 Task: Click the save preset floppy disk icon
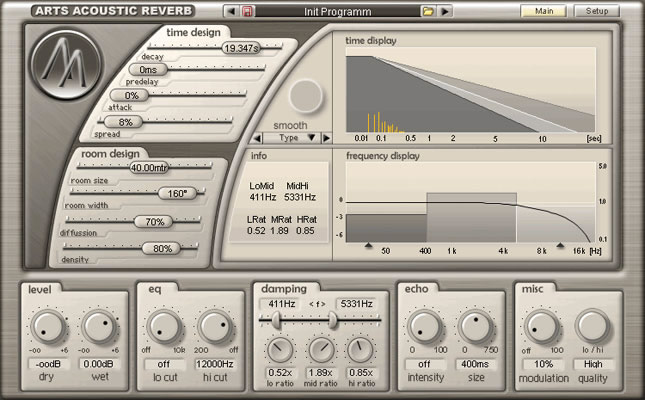pos(247,11)
